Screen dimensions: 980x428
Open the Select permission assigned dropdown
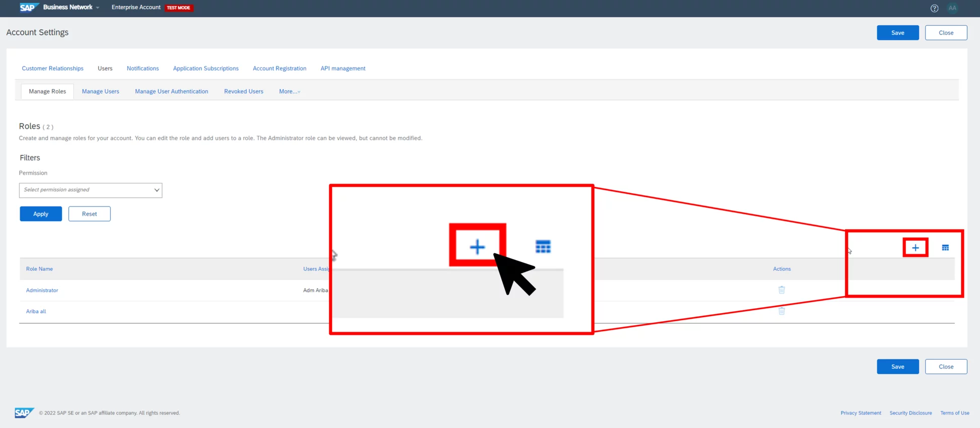pos(91,190)
